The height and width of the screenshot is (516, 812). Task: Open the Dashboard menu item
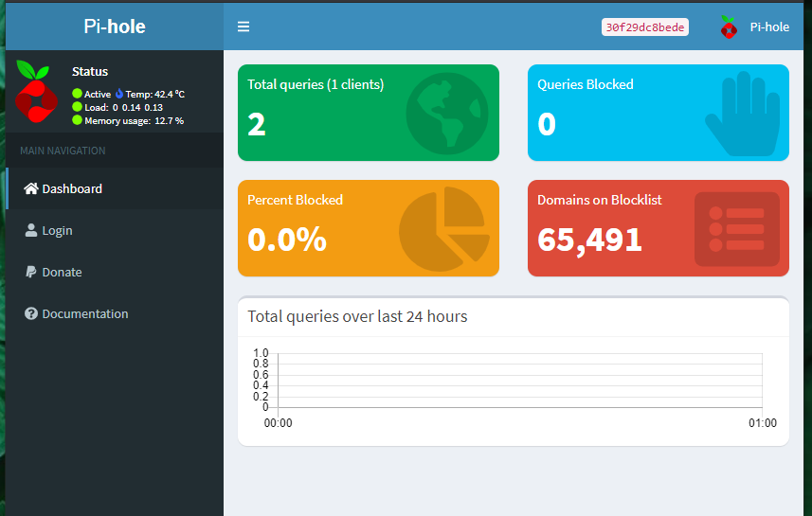pos(115,188)
